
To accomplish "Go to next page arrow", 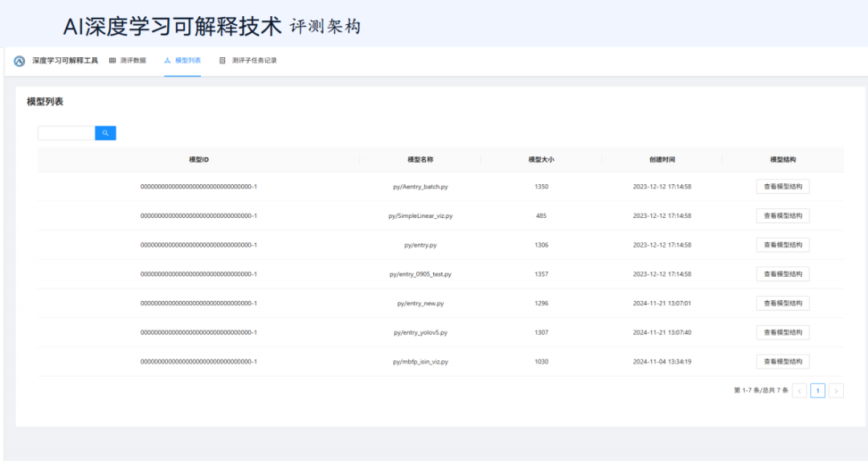I will coord(836,391).
